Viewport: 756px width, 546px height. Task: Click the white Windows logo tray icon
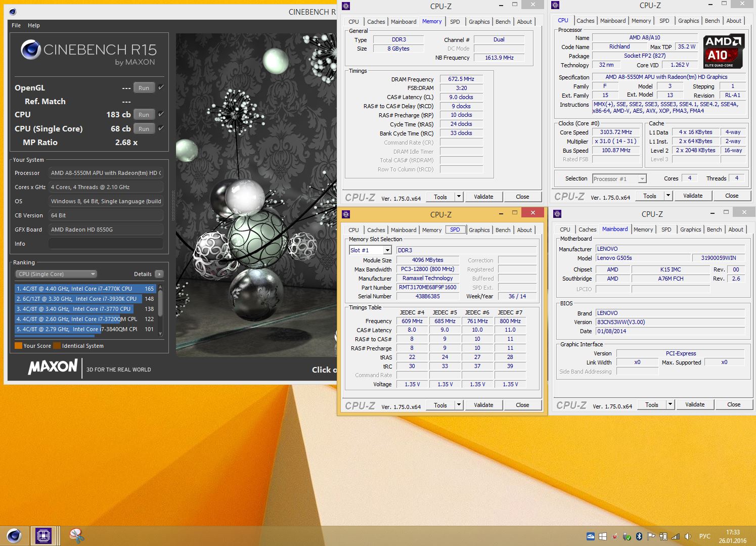click(603, 536)
